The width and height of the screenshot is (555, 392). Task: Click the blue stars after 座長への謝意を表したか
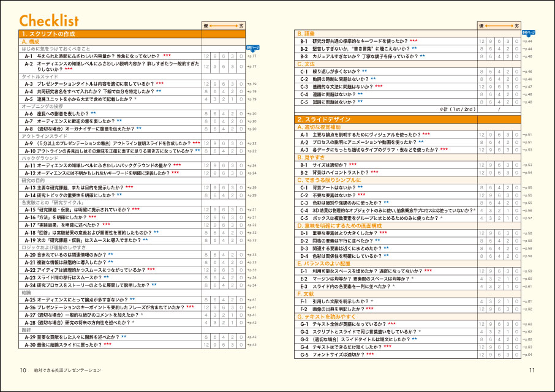click(x=93, y=113)
